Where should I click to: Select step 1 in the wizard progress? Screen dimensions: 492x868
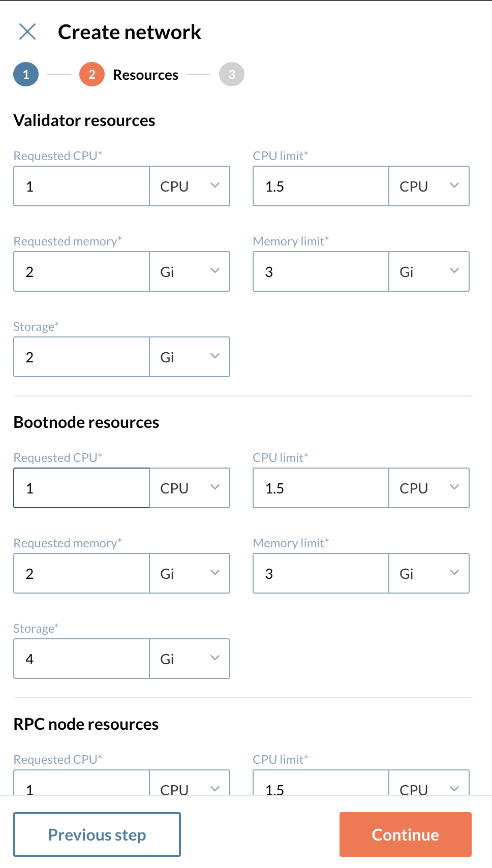pyautogui.click(x=25, y=74)
